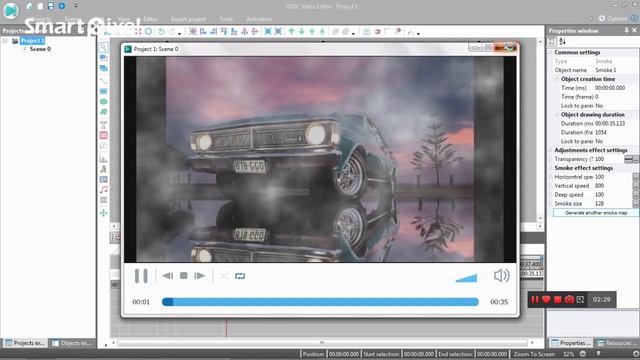Add audio with the music note tool
Viewport: 640px width, 360px height.
[x=103, y=189]
